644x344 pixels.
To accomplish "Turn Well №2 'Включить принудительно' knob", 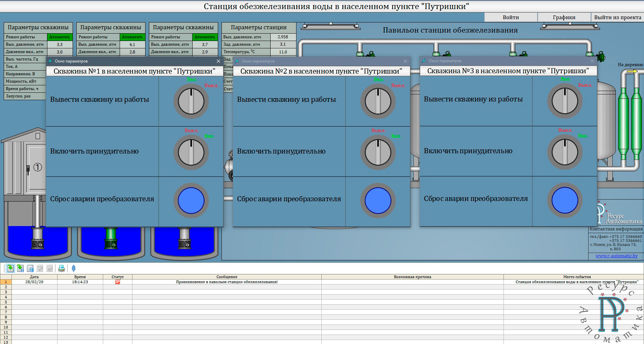I will click(378, 152).
